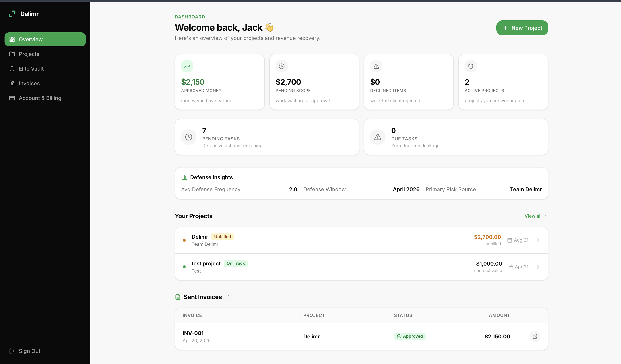Go to Projects in the sidebar
This screenshot has width=621, height=364.
[29, 54]
